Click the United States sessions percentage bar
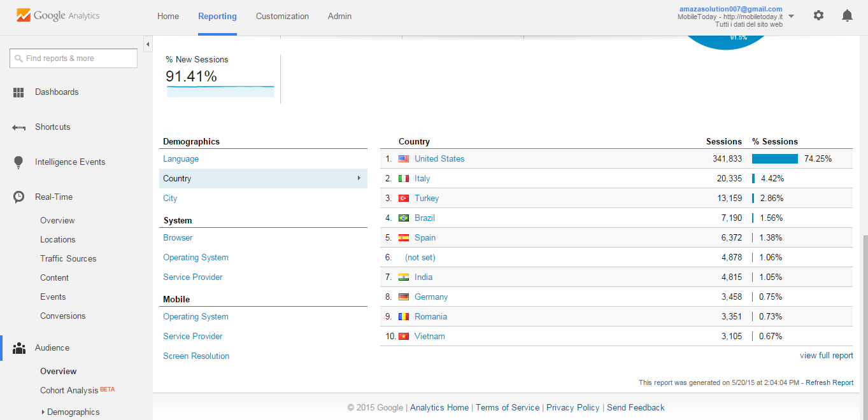The height and width of the screenshot is (420, 868). tap(774, 158)
